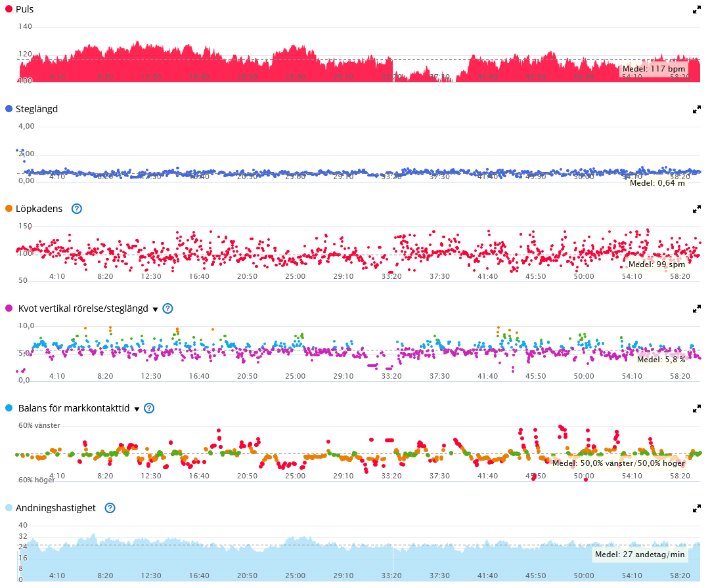Click 41:40 on the Kvot vertikal time axis
The width and height of the screenshot is (710, 588).
coord(487,376)
